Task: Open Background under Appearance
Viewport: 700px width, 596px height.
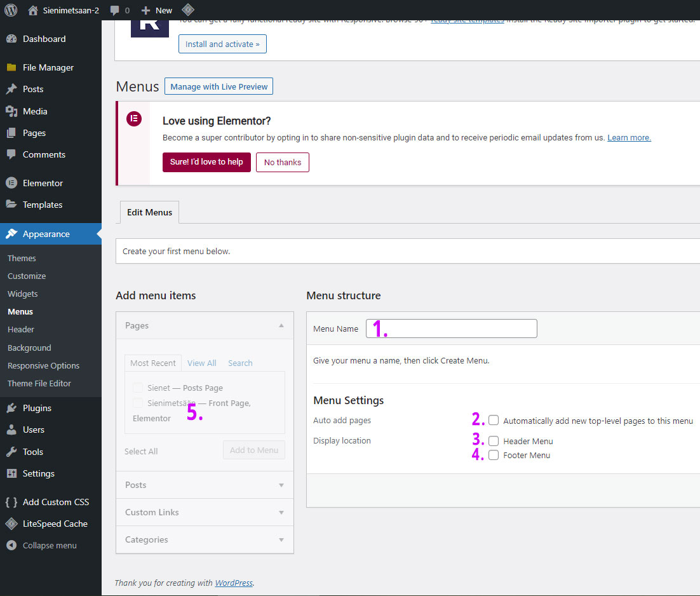Action: [29, 348]
